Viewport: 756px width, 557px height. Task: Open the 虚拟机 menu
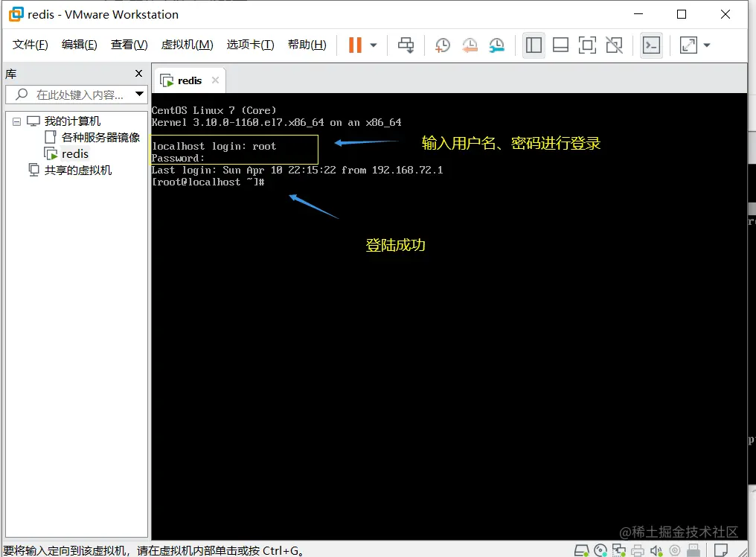click(x=187, y=45)
